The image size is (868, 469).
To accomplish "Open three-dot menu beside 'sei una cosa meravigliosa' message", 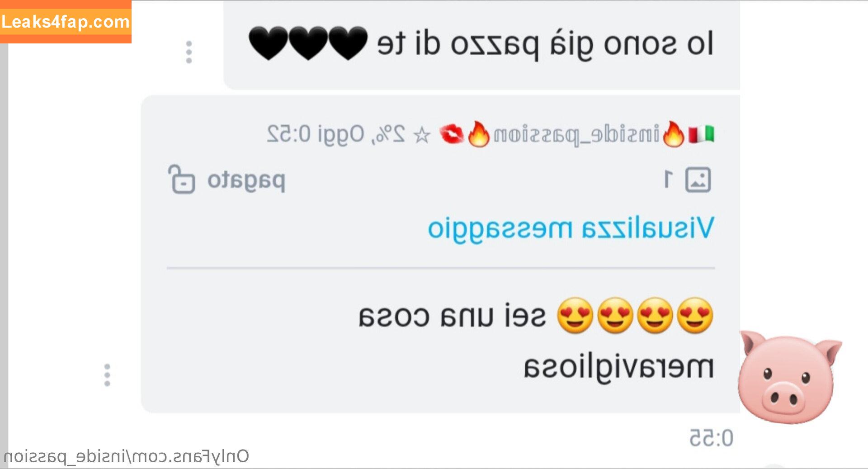I will 107,375.
